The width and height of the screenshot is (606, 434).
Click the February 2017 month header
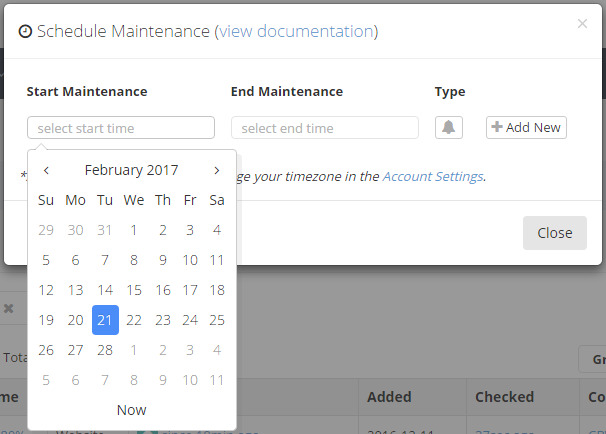[x=131, y=170]
